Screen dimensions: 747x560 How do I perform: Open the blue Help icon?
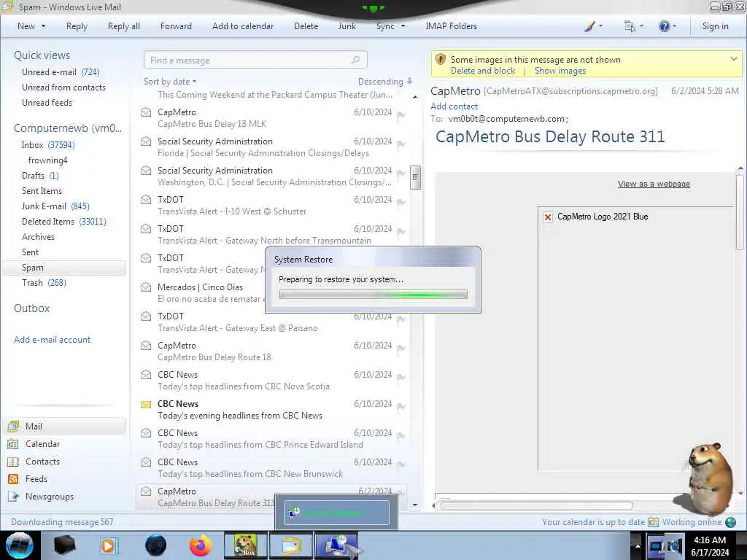point(664,26)
